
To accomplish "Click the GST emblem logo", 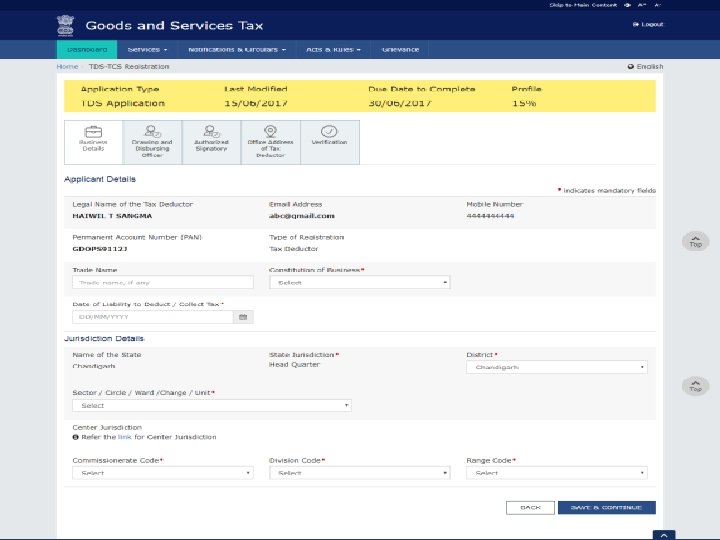I will 65,25.
